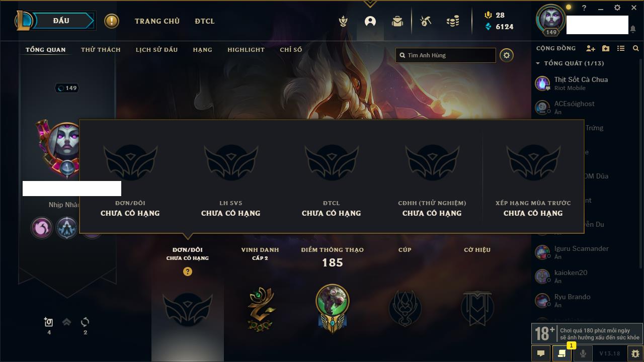Open the Clash trophy icon in navbar
Image resolution: width=644 pixels, height=362 pixels.
(343, 22)
